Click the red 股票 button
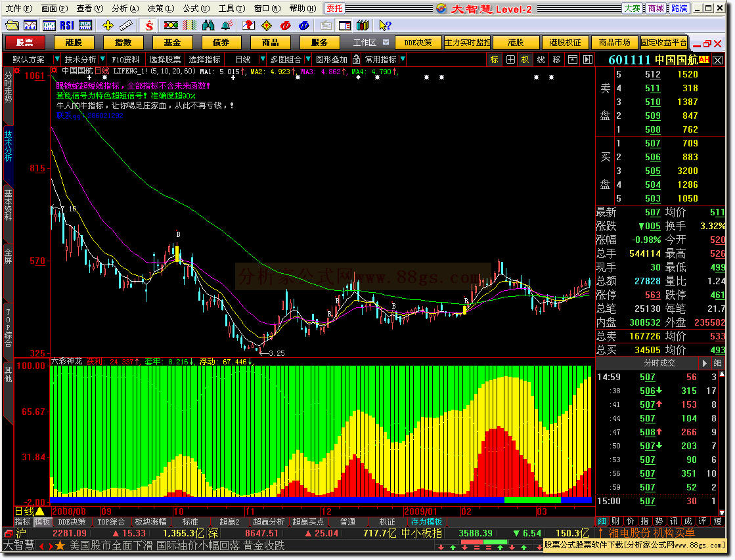Screen dimensions: 735x560 [x=24, y=42]
